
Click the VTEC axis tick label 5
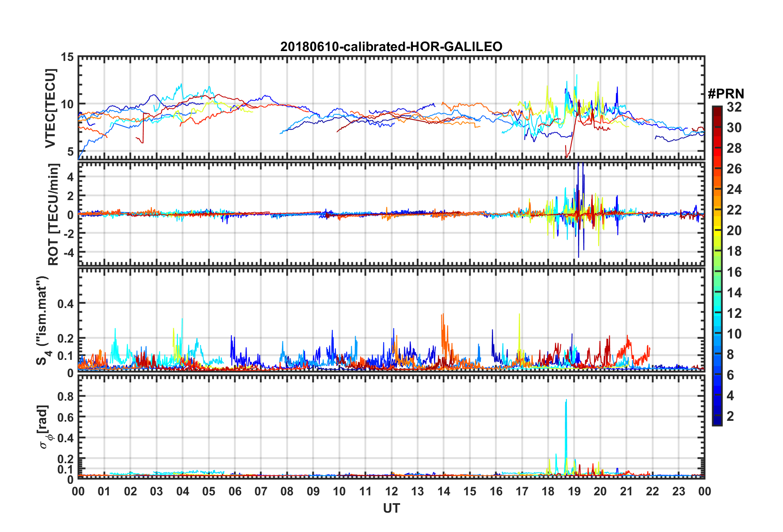tap(70, 152)
